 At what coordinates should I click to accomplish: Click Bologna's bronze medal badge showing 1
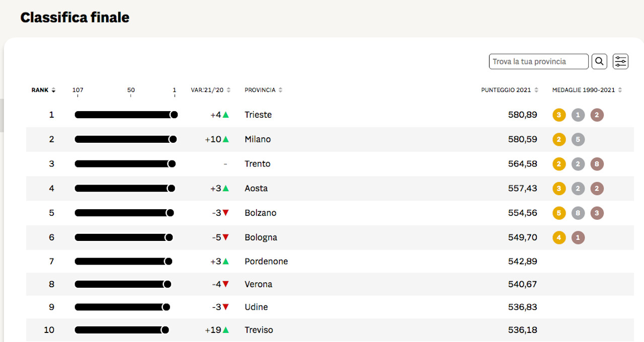[578, 237]
